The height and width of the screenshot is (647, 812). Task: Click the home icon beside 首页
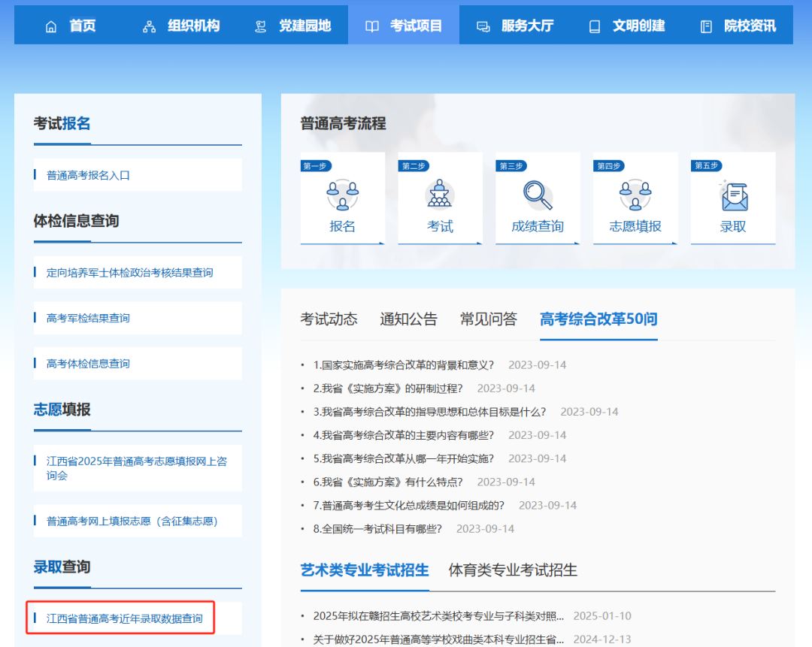click(50, 25)
